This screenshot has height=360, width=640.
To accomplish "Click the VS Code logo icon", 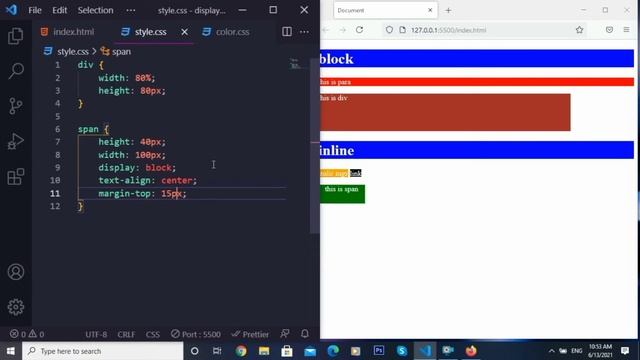I will 11,10.
